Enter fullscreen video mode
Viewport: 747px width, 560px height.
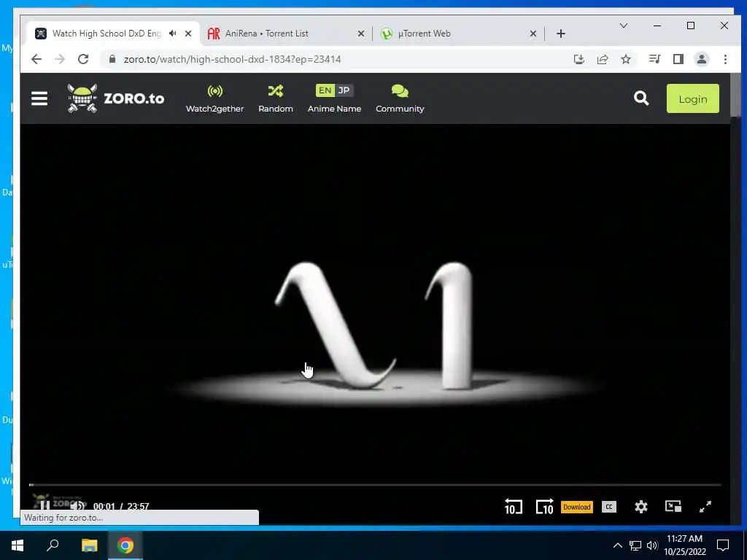[705, 507]
